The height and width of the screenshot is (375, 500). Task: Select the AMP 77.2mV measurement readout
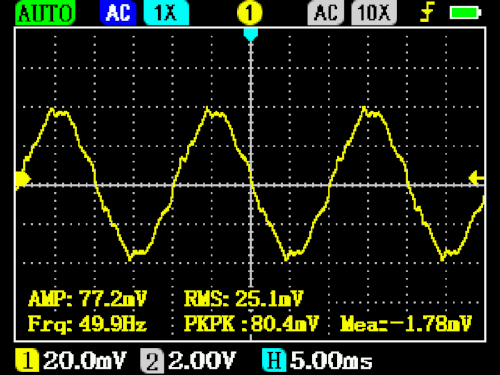click(88, 298)
